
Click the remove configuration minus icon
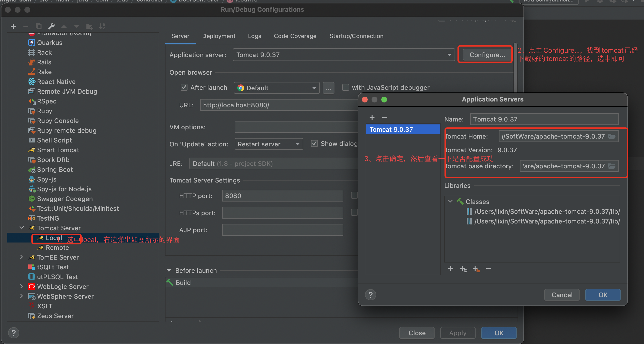pos(26,26)
